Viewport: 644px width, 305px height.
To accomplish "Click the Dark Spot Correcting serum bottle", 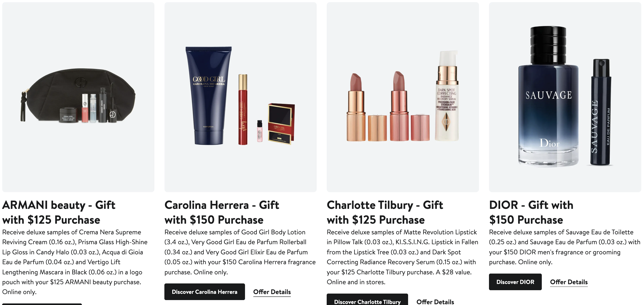I will pos(447,96).
